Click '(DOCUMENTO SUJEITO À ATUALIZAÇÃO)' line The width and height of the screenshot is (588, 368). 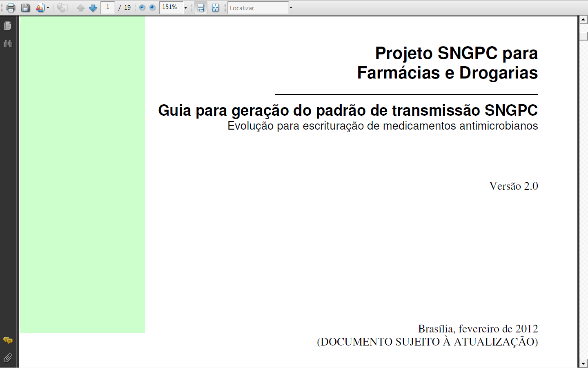pyautogui.click(x=428, y=342)
